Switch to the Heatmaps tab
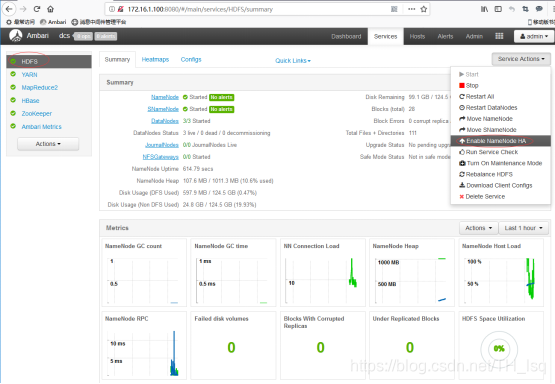Screen dimensions: 555x384 [155, 59]
